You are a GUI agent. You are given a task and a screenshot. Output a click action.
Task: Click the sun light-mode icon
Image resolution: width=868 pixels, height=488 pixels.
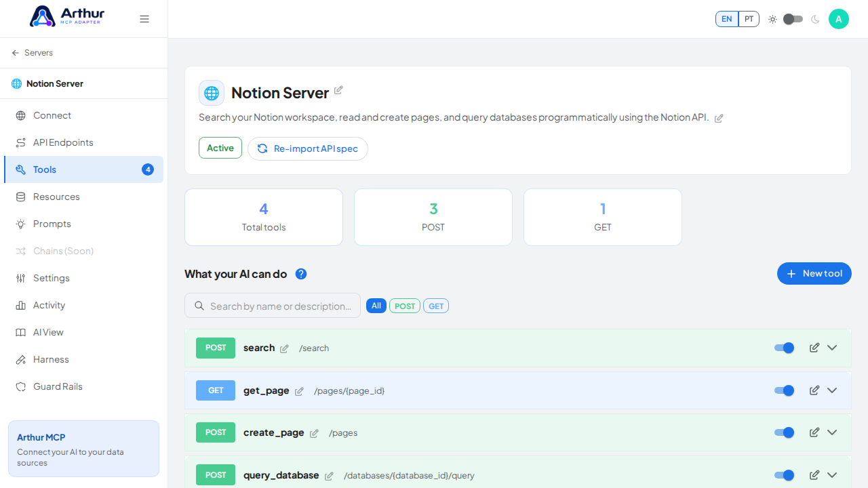tap(772, 19)
